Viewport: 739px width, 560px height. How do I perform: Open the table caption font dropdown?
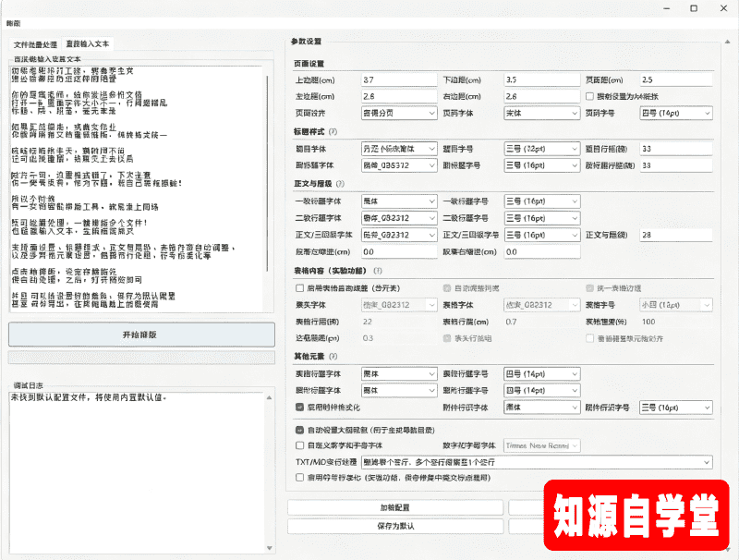pyautogui.click(x=399, y=374)
